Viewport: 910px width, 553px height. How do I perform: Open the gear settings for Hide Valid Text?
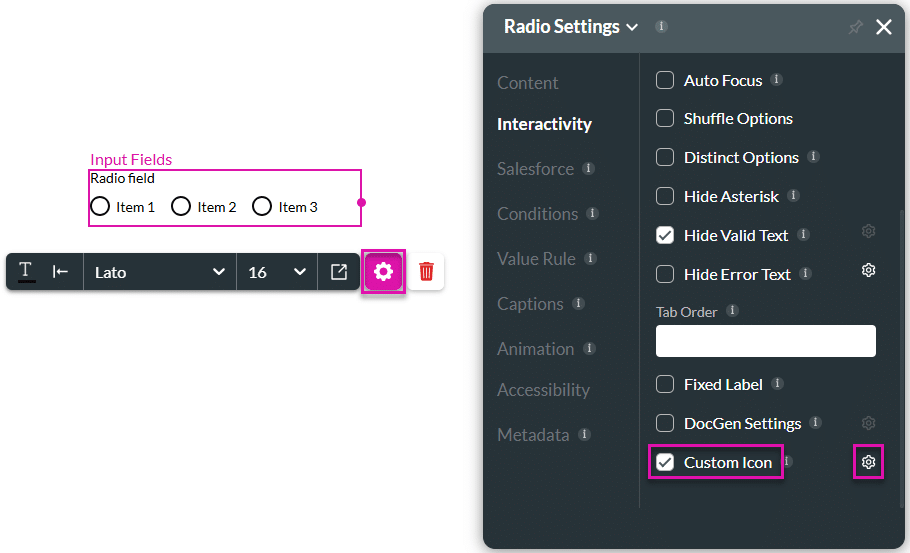click(868, 231)
